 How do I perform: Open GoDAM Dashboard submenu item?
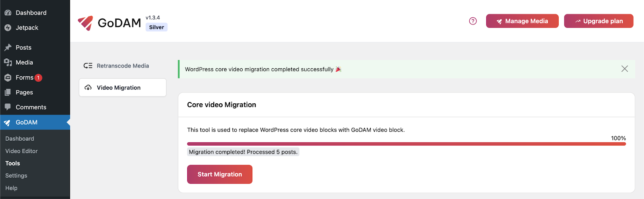click(x=19, y=139)
